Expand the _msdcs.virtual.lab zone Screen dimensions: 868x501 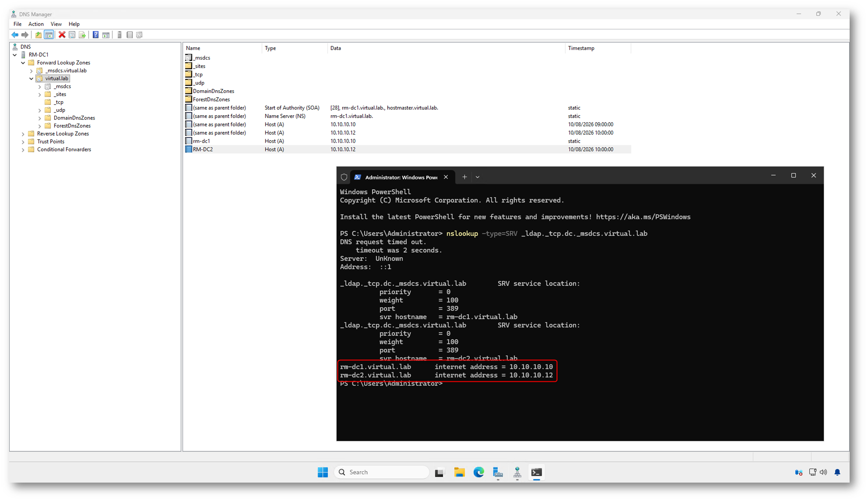click(31, 71)
